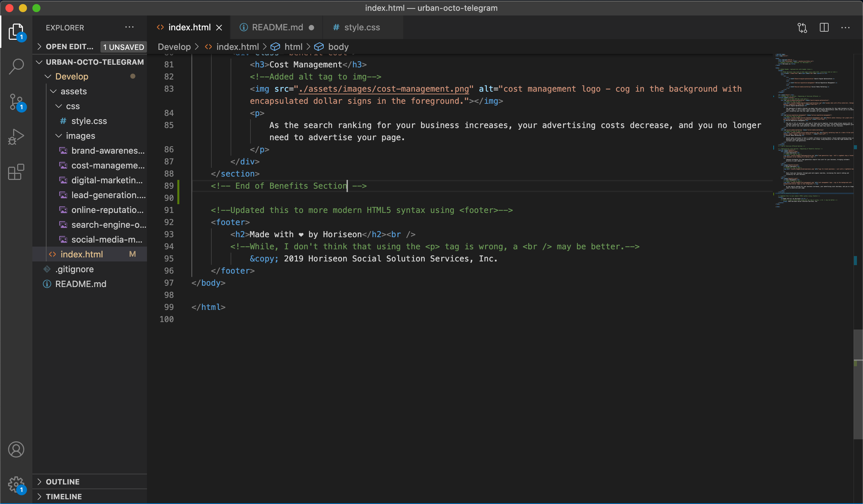
Task: Open README.md in the file tree
Action: 90,284
